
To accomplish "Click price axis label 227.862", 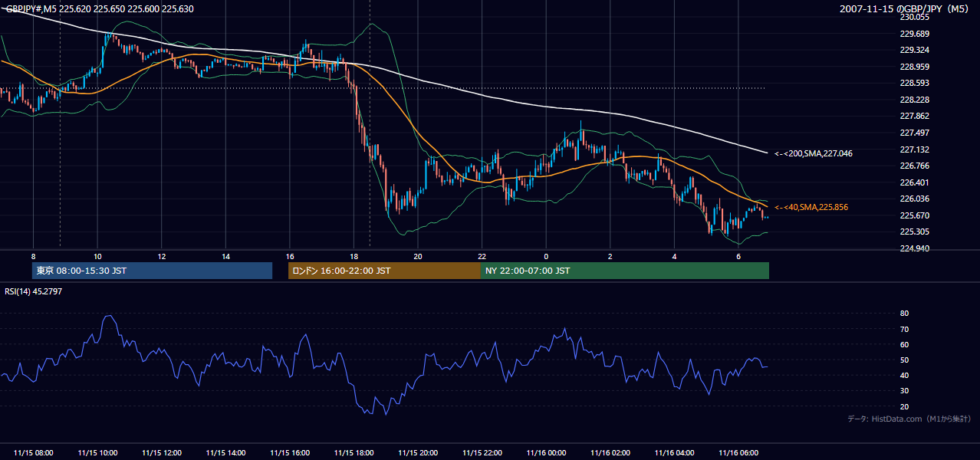I will 914,117.
